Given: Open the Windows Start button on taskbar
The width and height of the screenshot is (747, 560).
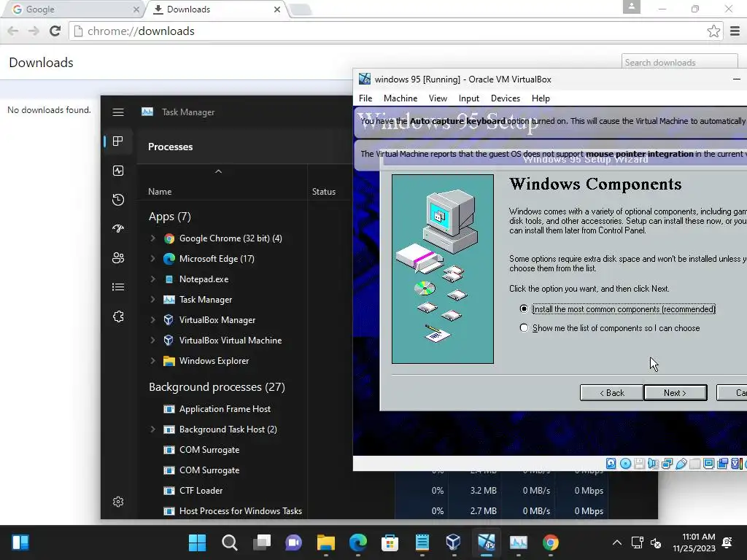Looking at the screenshot, I should [x=197, y=542].
